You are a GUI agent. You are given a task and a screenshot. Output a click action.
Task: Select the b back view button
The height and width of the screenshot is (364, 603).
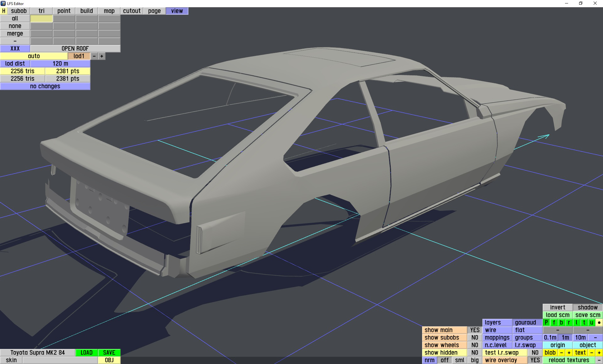(561, 322)
